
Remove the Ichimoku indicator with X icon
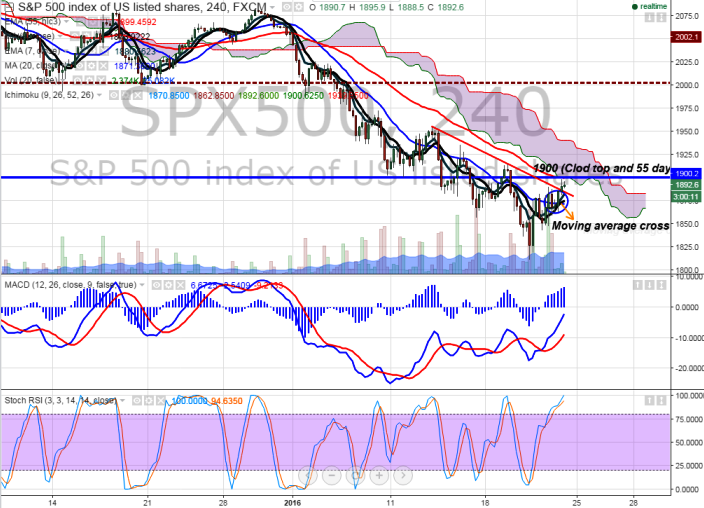pyautogui.click(x=138, y=95)
